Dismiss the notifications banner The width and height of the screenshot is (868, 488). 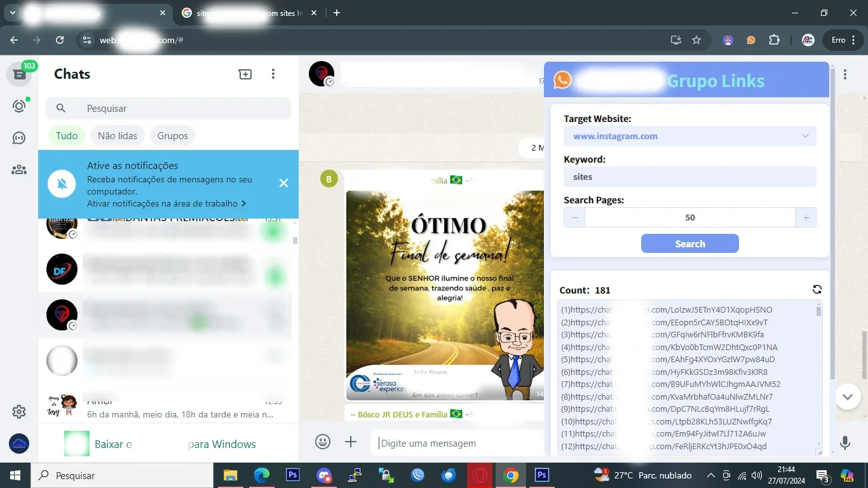pos(283,183)
